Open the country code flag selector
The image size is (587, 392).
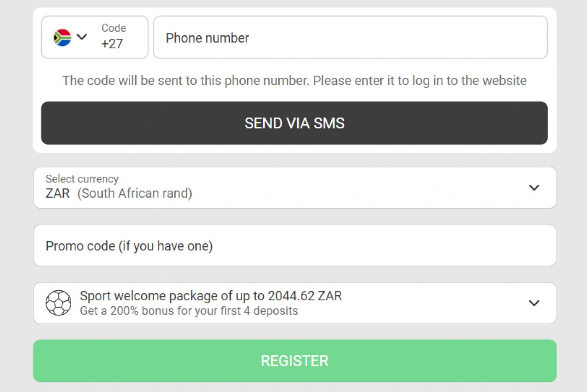click(61, 37)
